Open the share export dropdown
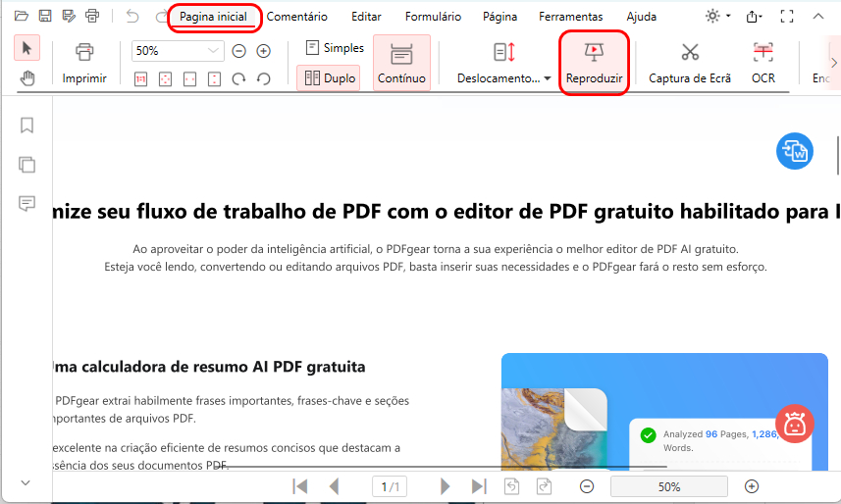The image size is (841, 504). coord(754,17)
